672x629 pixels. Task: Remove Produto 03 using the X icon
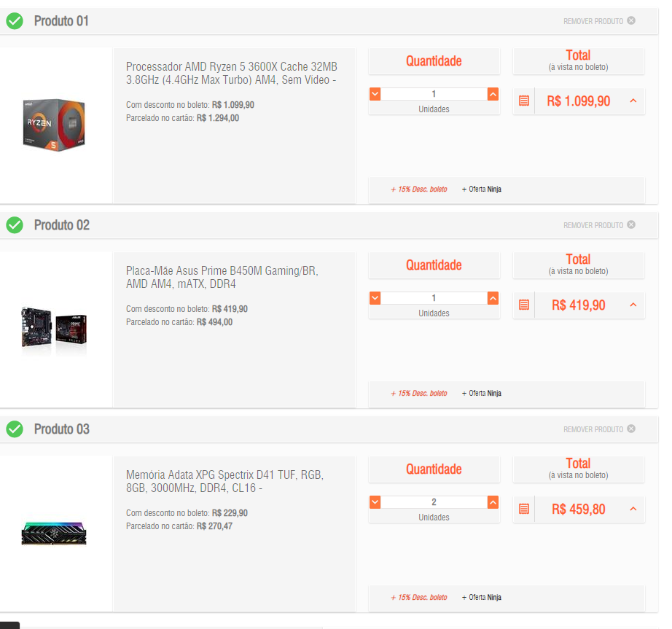coord(631,429)
